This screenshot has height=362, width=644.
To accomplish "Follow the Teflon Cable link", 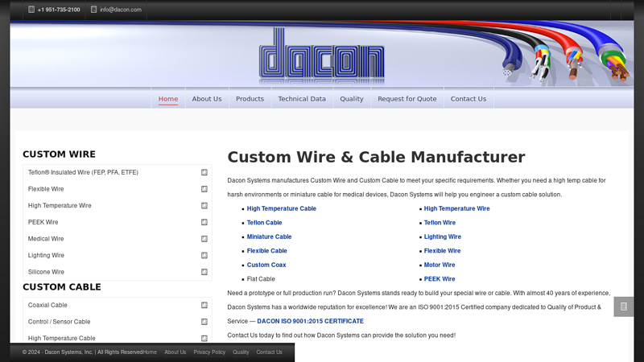I will click(x=265, y=223).
